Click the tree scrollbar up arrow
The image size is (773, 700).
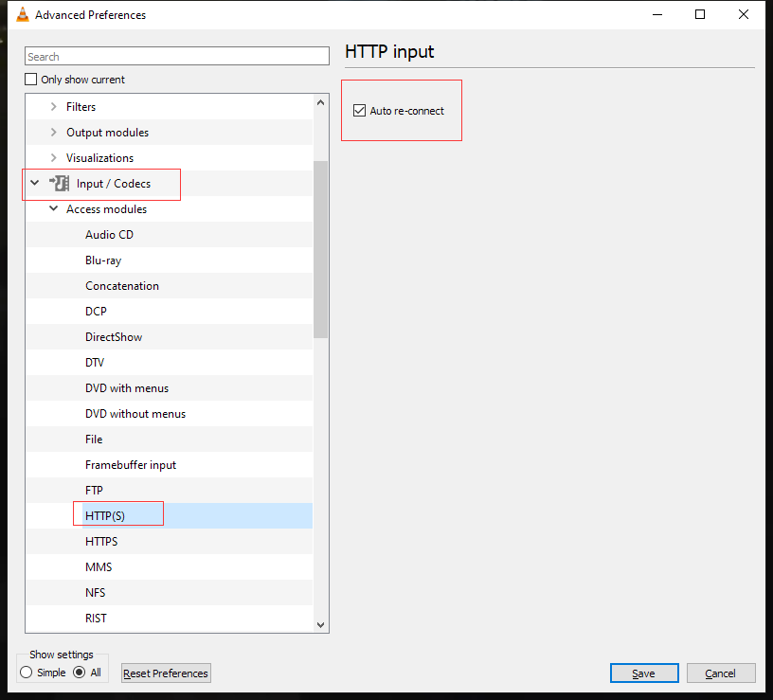click(x=320, y=102)
